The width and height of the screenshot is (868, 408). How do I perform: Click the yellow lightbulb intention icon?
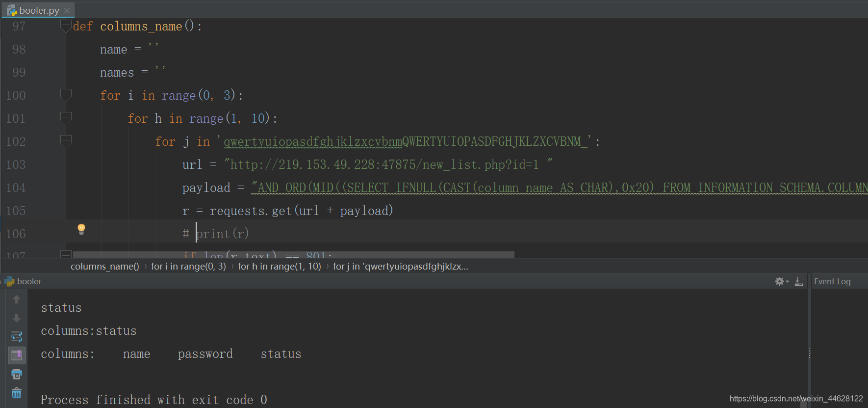pyautogui.click(x=81, y=229)
